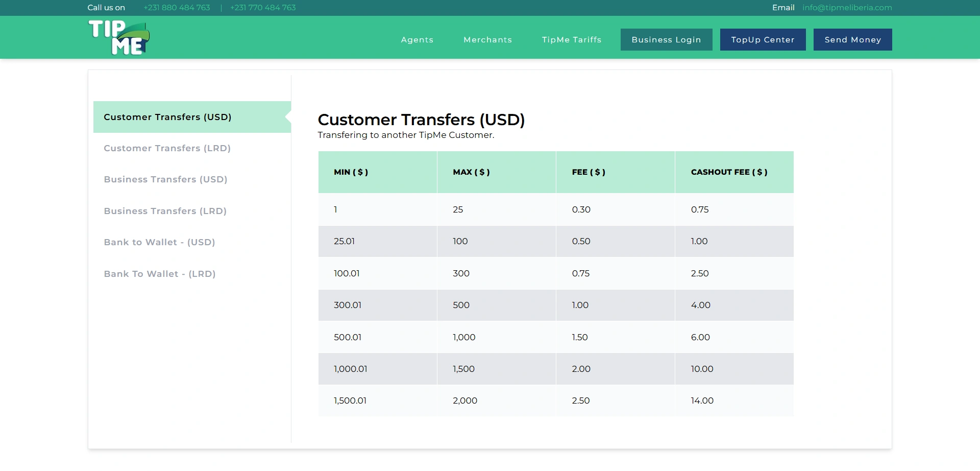View Business Transfers (LRD) tariffs
980x471 pixels.
point(165,211)
